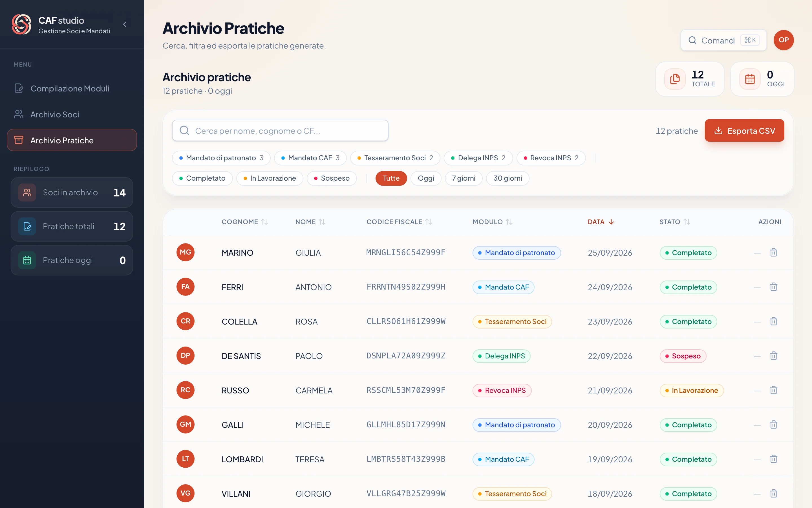812x508 pixels.
Task: Click the trash icon for LOMBARDI TERESA
Action: click(x=773, y=459)
